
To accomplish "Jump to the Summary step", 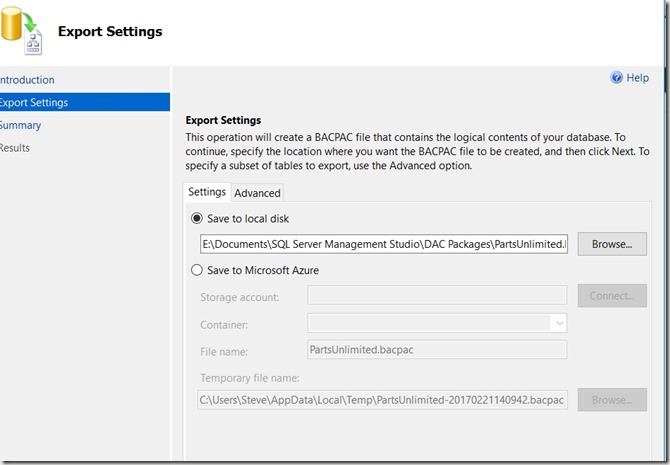I will [21, 125].
